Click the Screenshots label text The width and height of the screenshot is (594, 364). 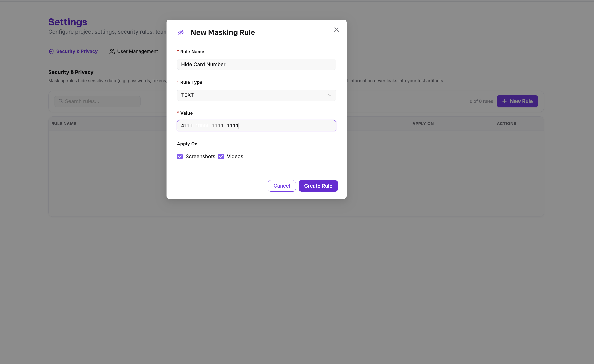(200, 157)
